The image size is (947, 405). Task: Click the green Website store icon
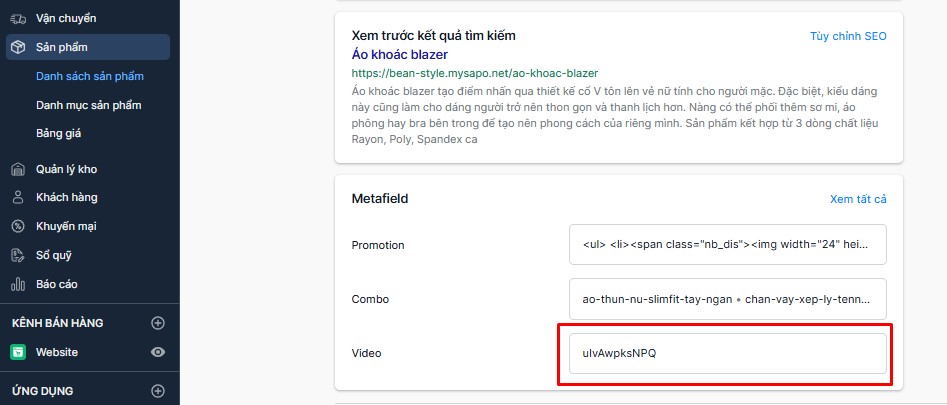tap(18, 352)
